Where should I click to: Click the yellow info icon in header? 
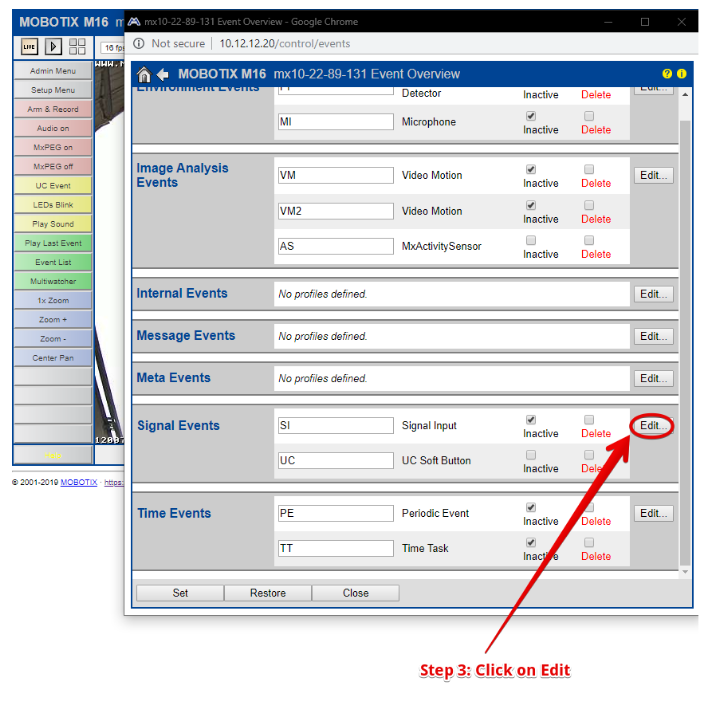[681, 74]
